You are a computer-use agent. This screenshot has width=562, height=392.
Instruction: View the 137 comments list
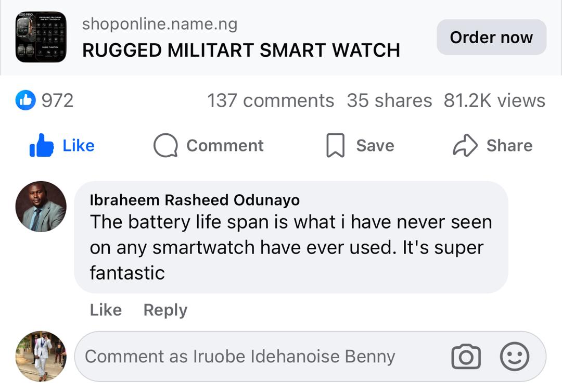point(271,100)
